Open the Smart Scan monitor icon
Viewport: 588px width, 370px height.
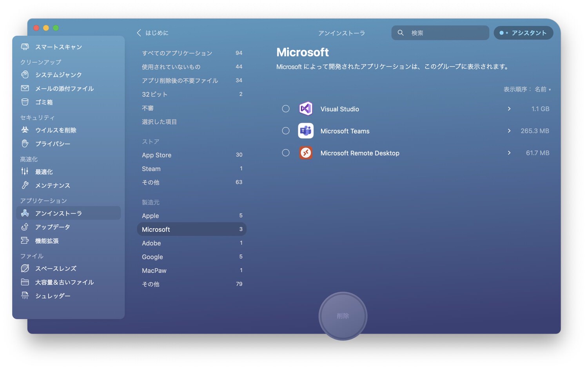(x=25, y=47)
